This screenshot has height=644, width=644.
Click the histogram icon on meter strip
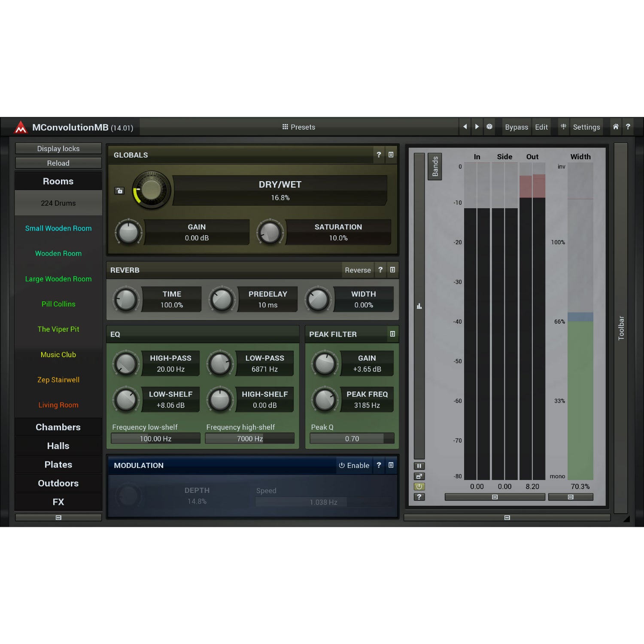419,306
